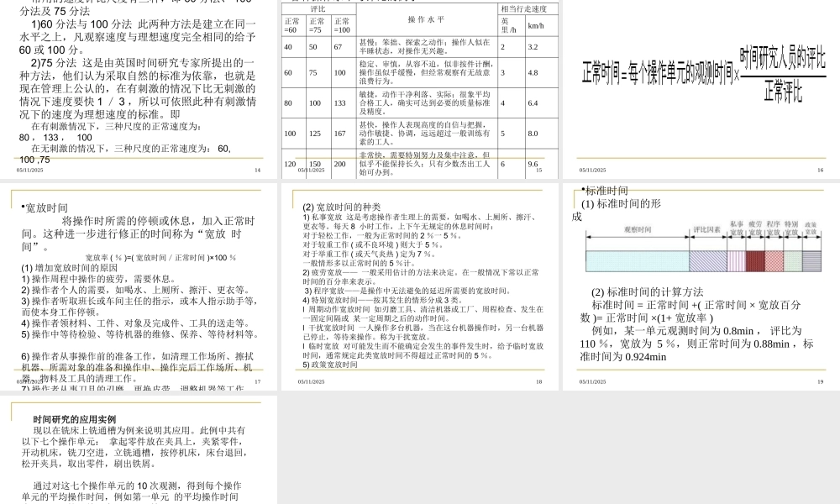Click the 观察时间 label in the diagram
This screenshot has width=840, height=504.
[638, 229]
